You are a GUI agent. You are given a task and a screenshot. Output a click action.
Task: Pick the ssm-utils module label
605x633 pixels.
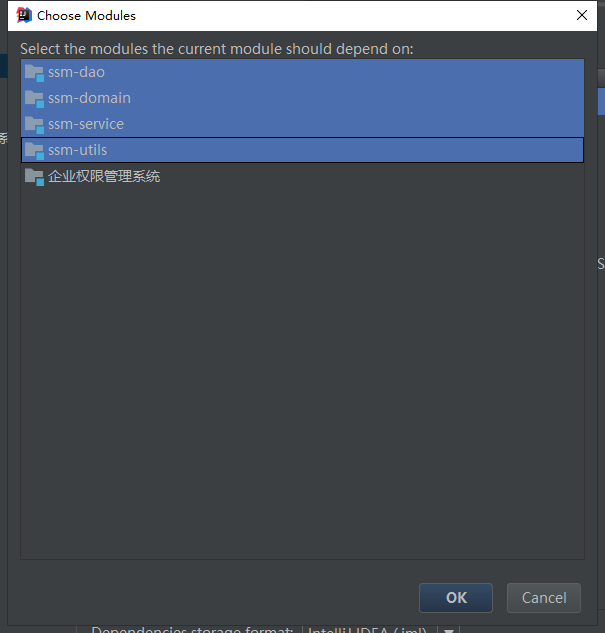(77, 150)
